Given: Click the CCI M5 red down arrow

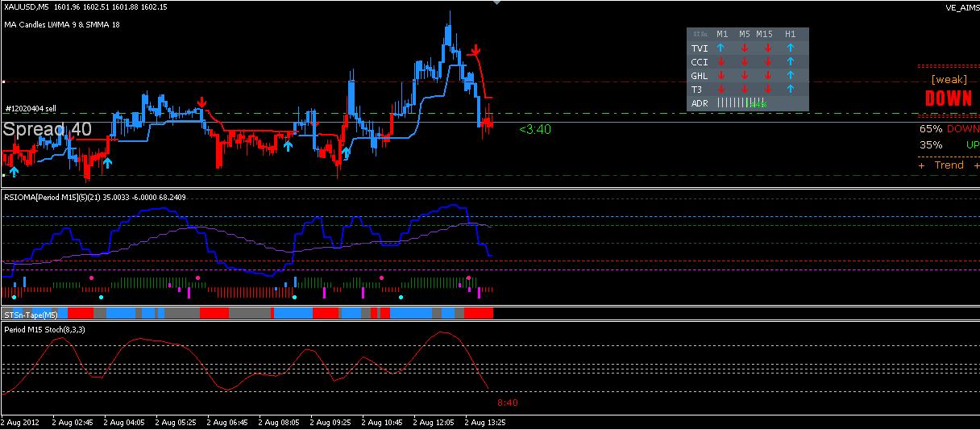Looking at the screenshot, I should click(745, 62).
